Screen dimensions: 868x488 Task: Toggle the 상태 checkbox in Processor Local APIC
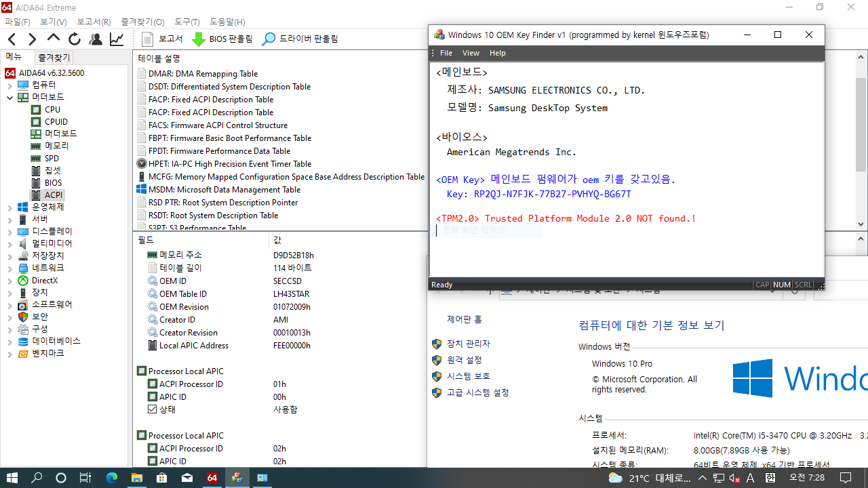click(153, 410)
